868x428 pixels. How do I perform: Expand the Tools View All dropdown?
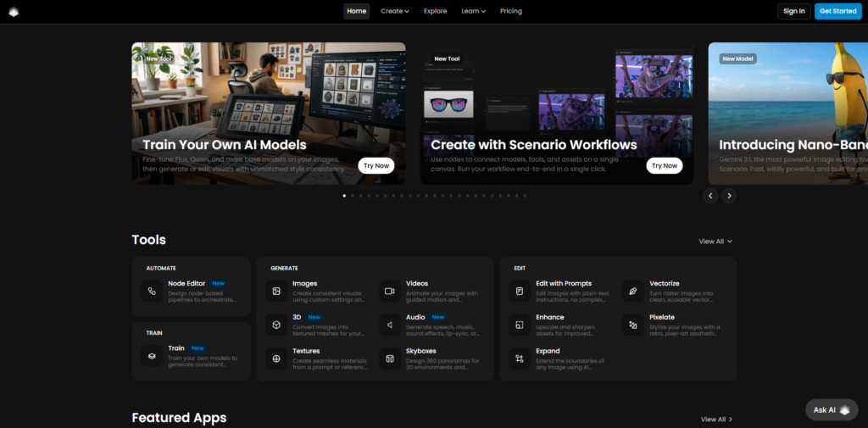point(715,242)
